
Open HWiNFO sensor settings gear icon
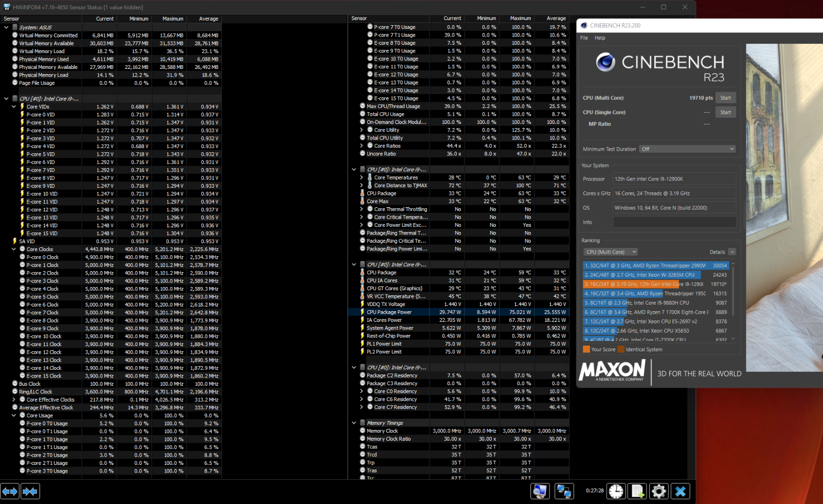(658, 492)
